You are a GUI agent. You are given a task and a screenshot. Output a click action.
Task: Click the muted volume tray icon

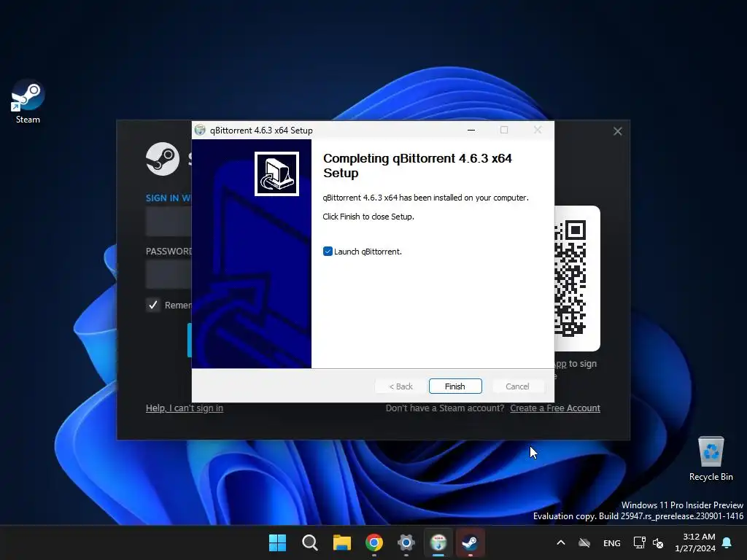pos(659,542)
